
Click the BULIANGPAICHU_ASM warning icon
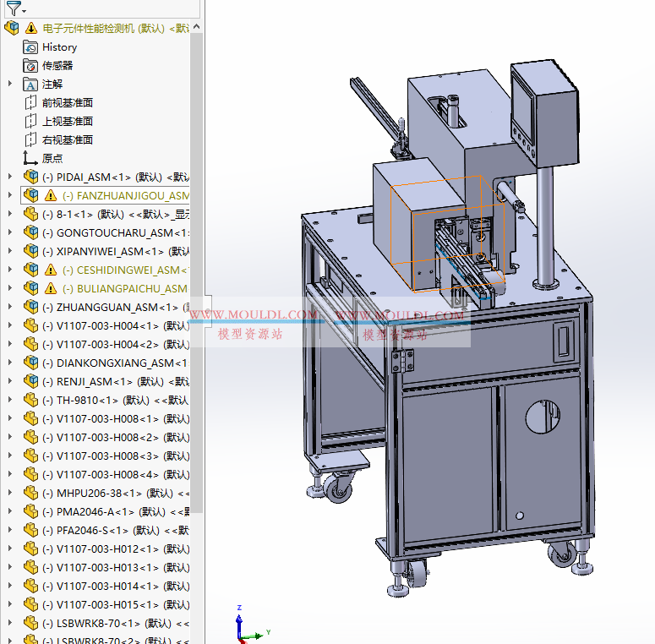point(50,288)
